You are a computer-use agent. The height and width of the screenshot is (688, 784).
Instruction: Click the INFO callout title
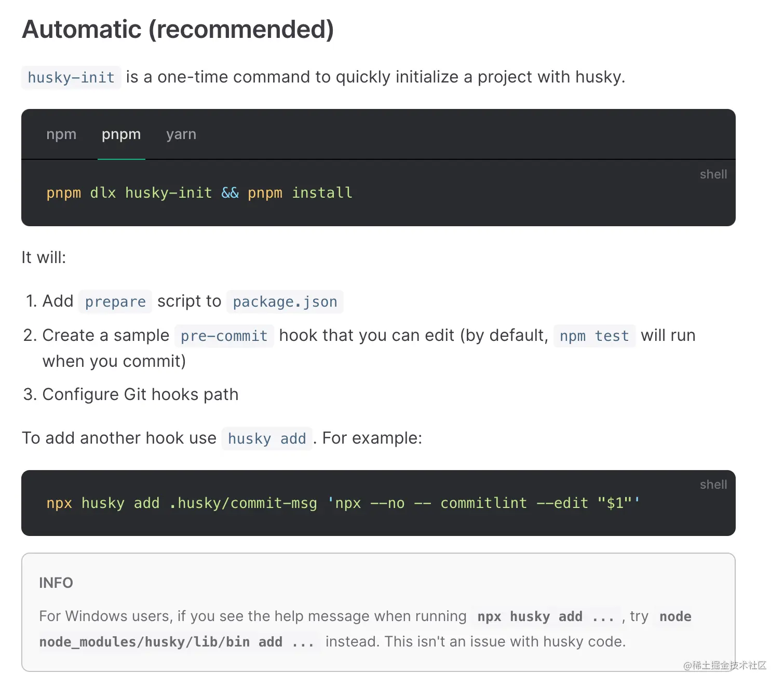pos(56,583)
